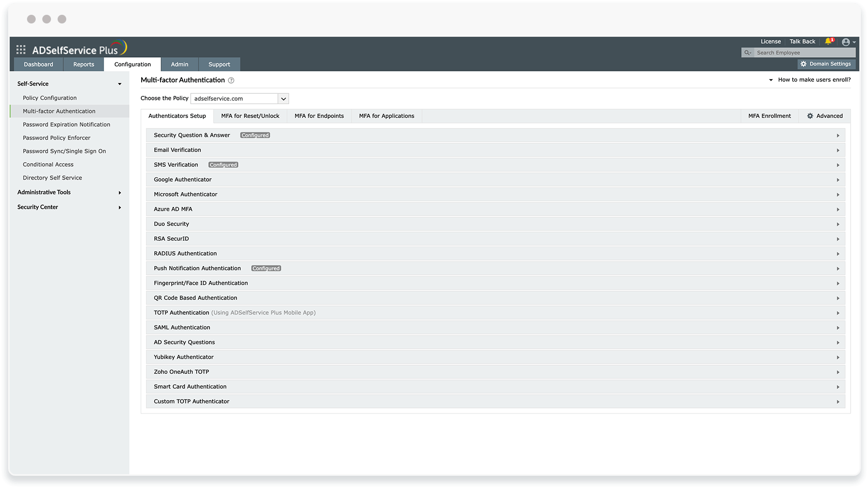Click the ADSelfService Plus logo
Viewport: 868px width, 488px height.
click(x=80, y=48)
